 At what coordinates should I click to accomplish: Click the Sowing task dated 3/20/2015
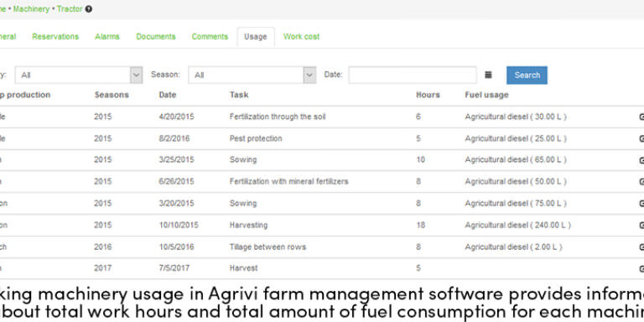243,203
